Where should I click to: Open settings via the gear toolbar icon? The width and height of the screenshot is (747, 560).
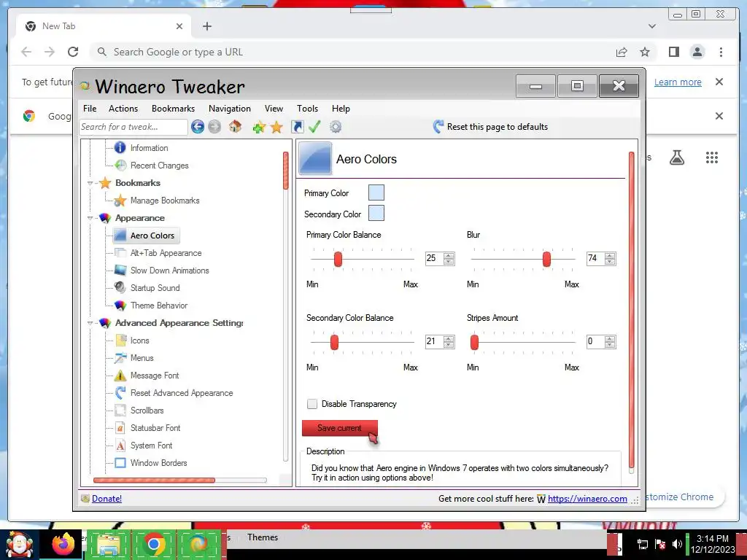tap(336, 127)
